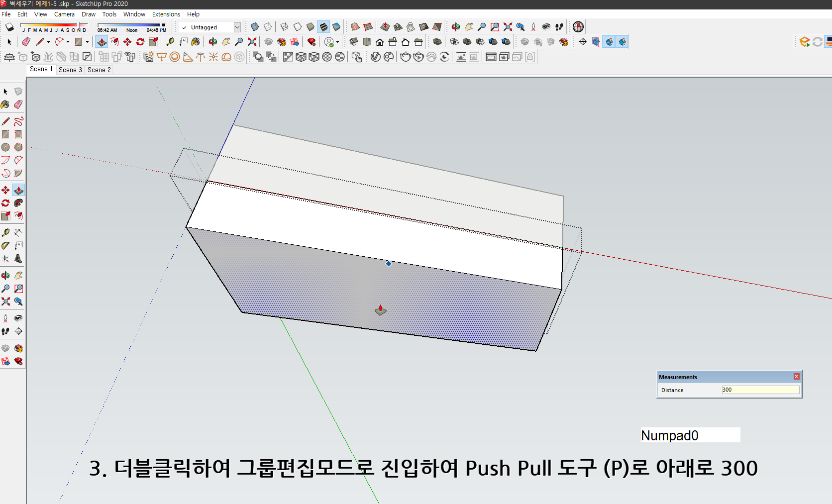The height and width of the screenshot is (504, 832).
Task: Activate the Rotate tool
Action: pos(139,42)
